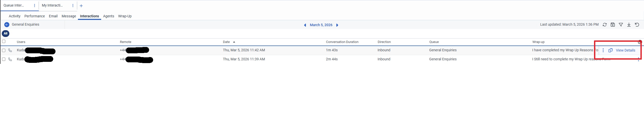Click the save view icon
Screen dimensions: 644x137
click(613, 25)
